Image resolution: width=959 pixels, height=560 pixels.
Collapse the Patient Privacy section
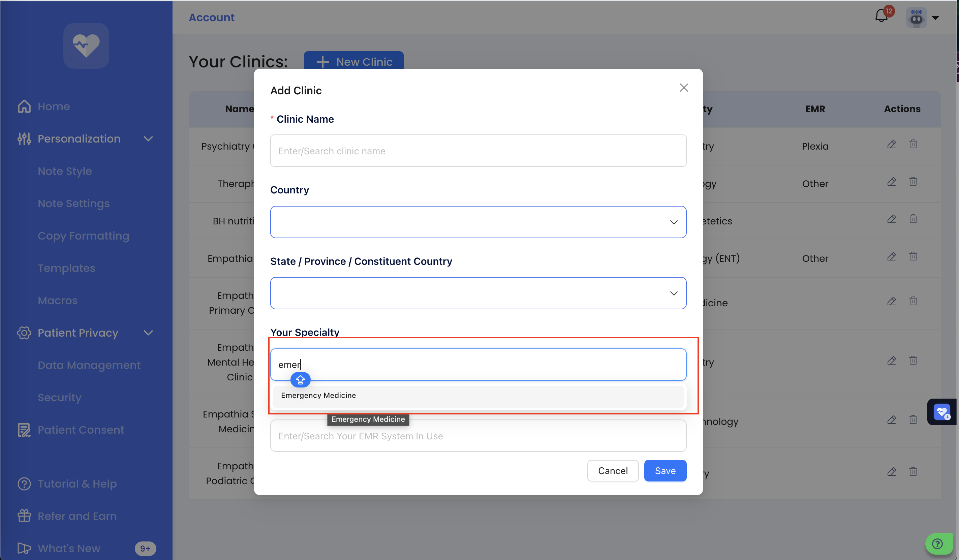pos(148,333)
